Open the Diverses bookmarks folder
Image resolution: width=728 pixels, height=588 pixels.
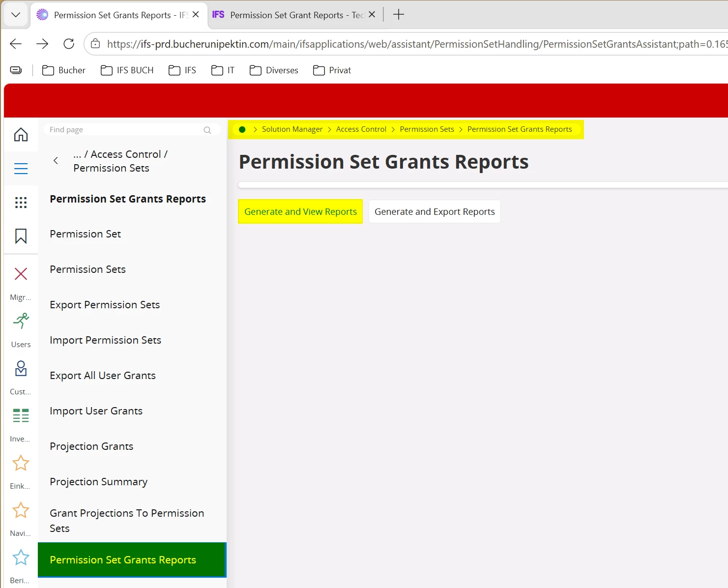(x=274, y=70)
